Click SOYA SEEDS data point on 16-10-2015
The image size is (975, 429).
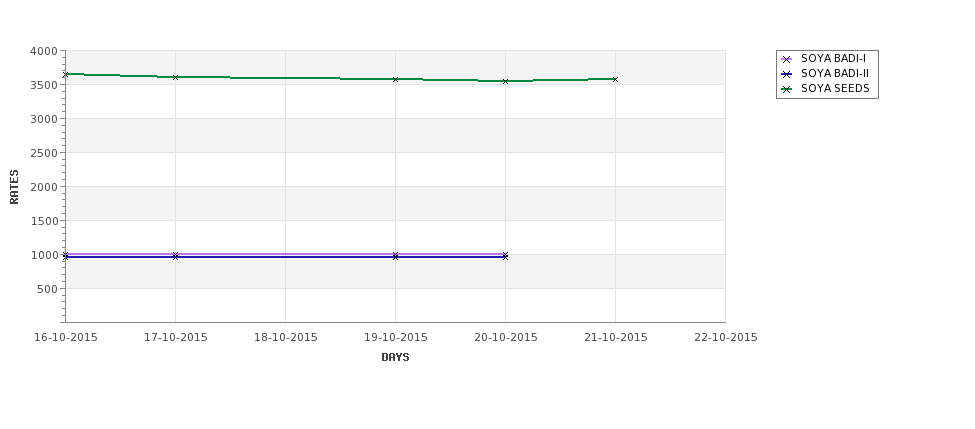65,75
